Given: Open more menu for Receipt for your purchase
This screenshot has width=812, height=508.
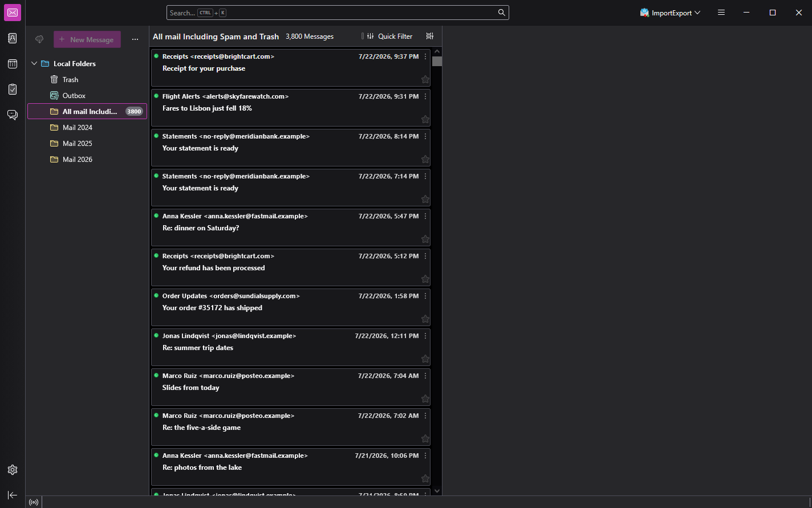Looking at the screenshot, I should 425,56.
